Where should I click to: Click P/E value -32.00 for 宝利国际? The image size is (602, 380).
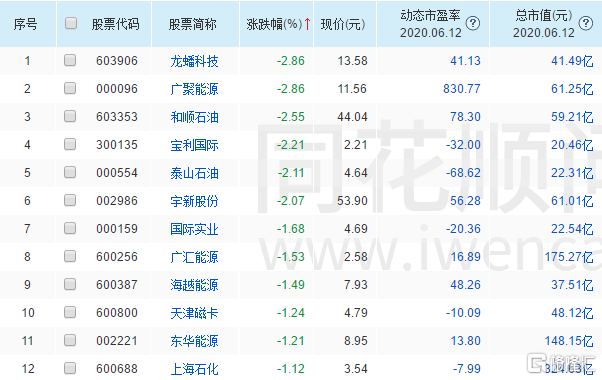463,145
